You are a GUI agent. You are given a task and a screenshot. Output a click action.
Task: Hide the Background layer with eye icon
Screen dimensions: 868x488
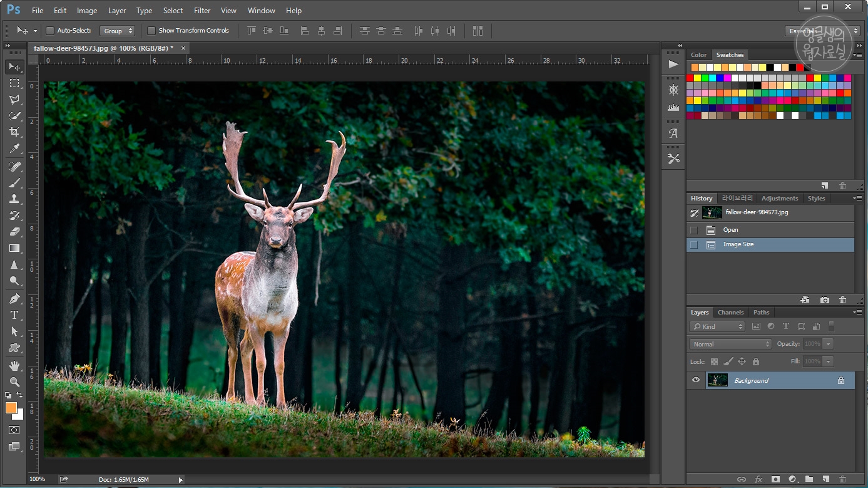coord(696,380)
